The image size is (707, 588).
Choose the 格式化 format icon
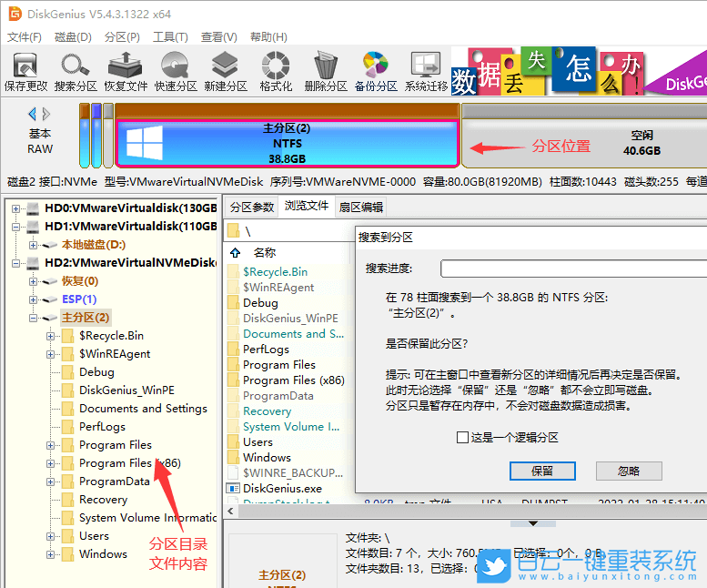click(276, 71)
